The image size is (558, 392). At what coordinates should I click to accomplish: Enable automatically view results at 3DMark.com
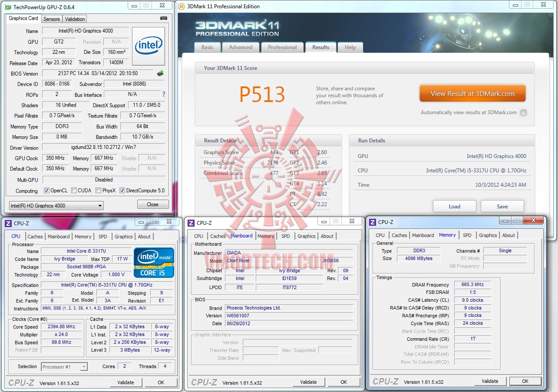(523, 112)
